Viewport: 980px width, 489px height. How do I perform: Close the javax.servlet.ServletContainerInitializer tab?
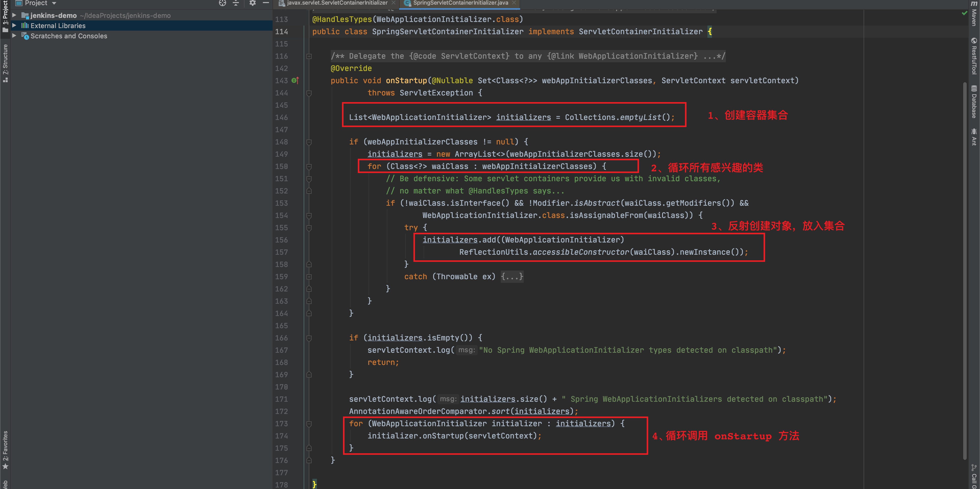click(393, 3)
